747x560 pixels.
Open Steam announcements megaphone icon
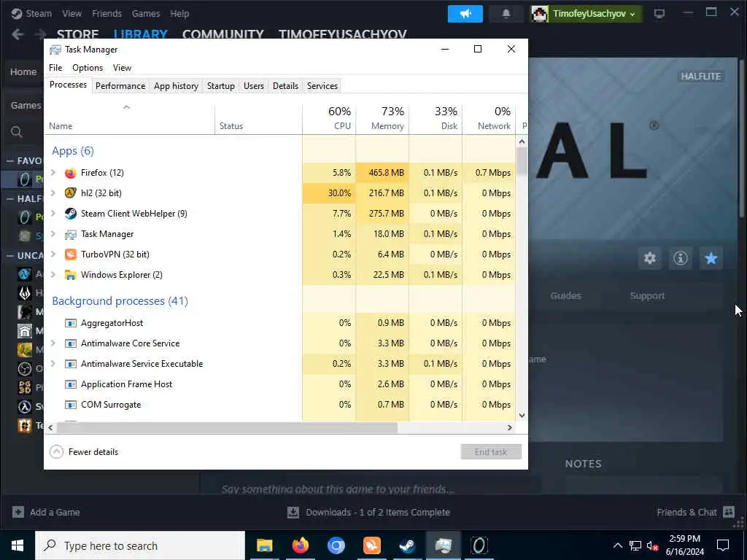(x=465, y=14)
